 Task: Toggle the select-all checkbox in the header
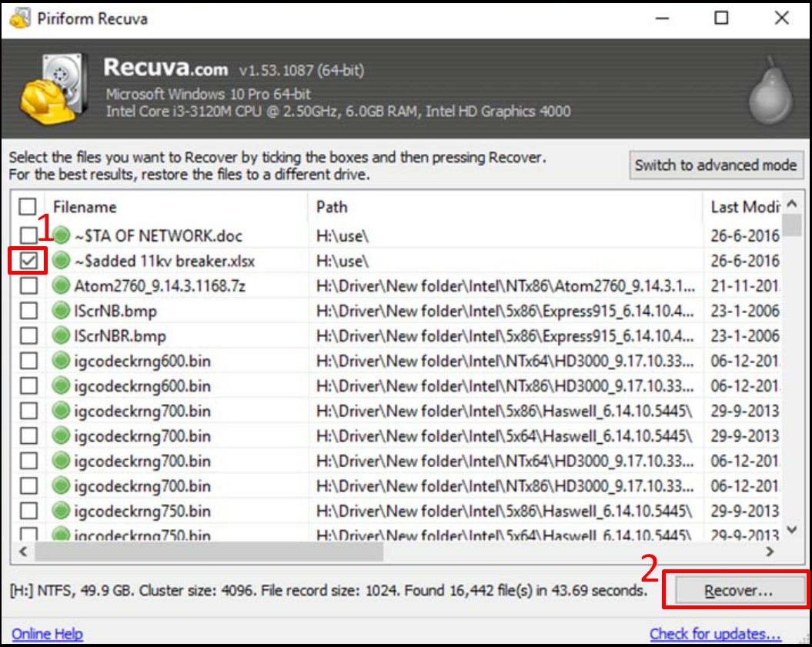click(28, 206)
